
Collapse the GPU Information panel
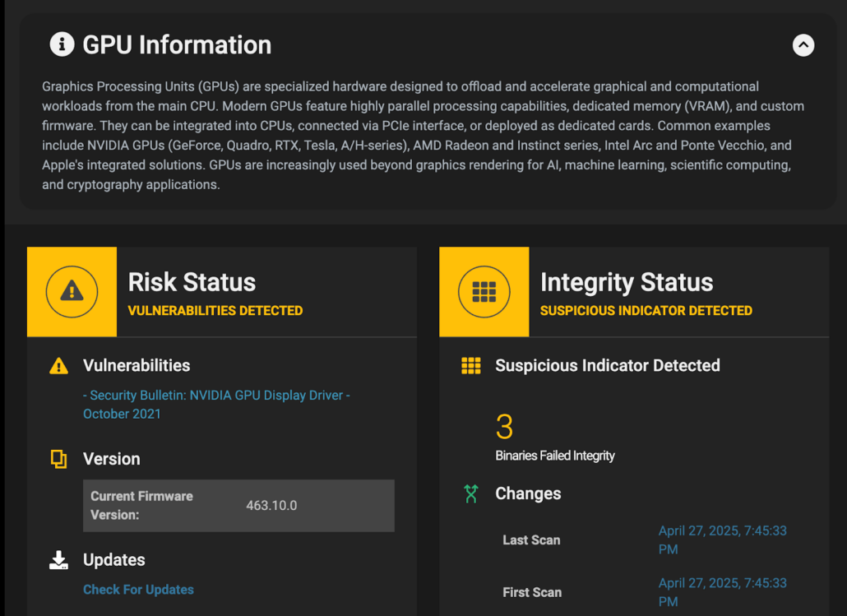point(803,45)
